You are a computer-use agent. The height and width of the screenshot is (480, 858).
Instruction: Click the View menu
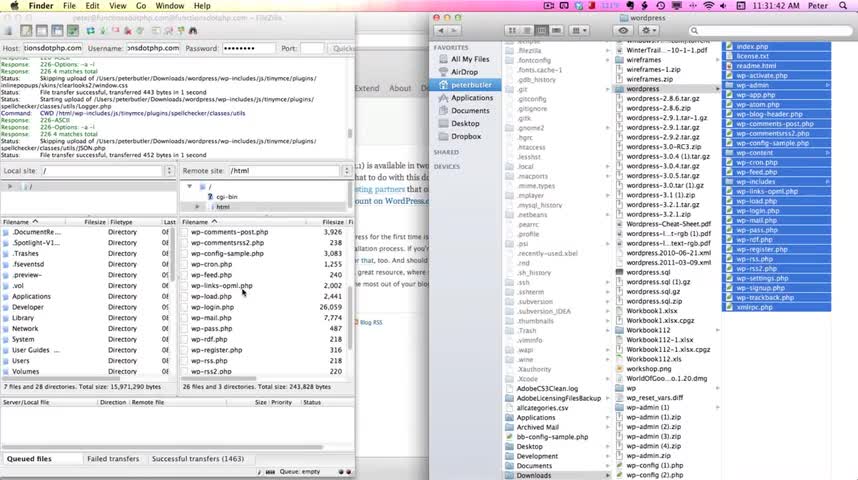[117, 5]
